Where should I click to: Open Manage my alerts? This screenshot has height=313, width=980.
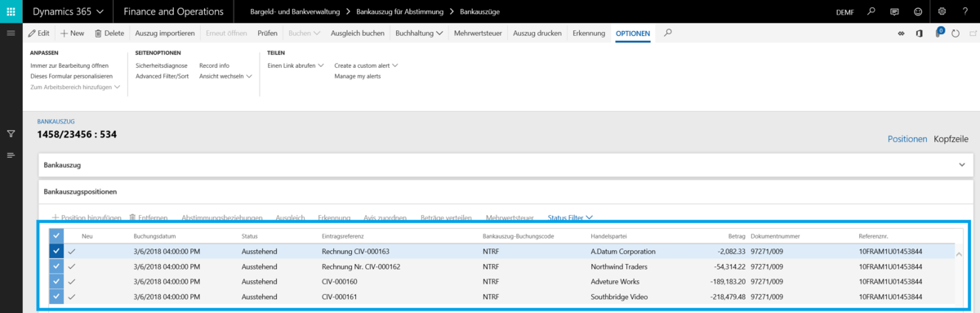pos(358,76)
